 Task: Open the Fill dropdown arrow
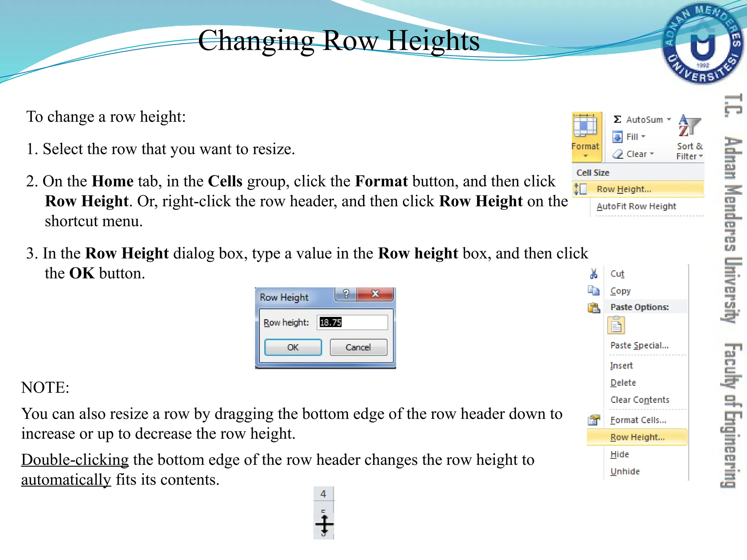643,137
